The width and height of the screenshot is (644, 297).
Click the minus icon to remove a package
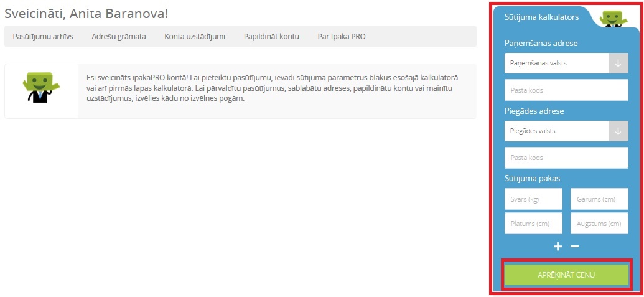pyautogui.click(x=575, y=247)
